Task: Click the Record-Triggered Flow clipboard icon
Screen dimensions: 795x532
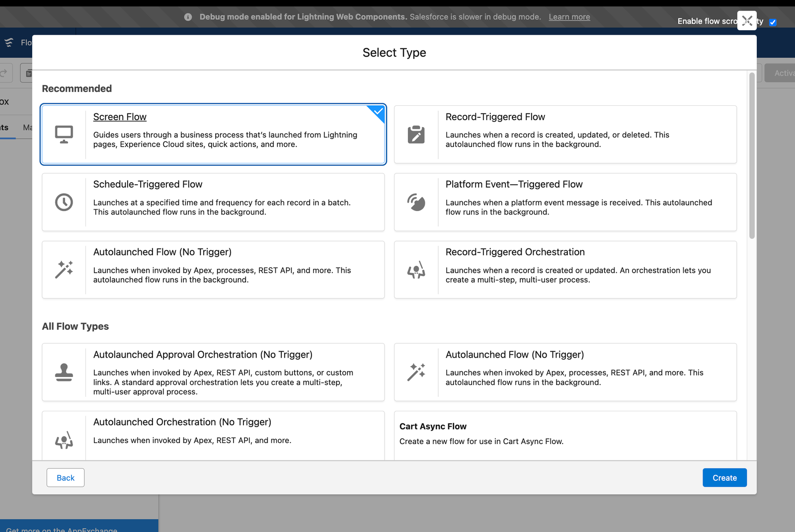Action: (x=416, y=133)
